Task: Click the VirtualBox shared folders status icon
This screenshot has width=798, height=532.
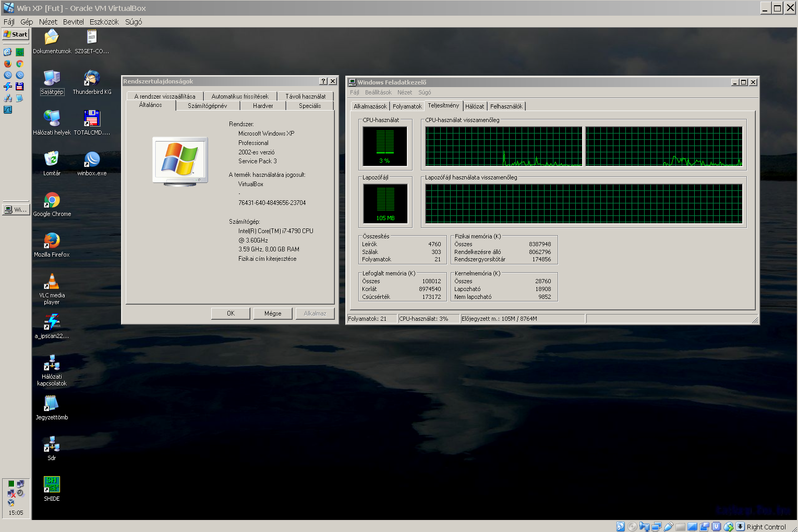Action: pyautogui.click(x=680, y=527)
